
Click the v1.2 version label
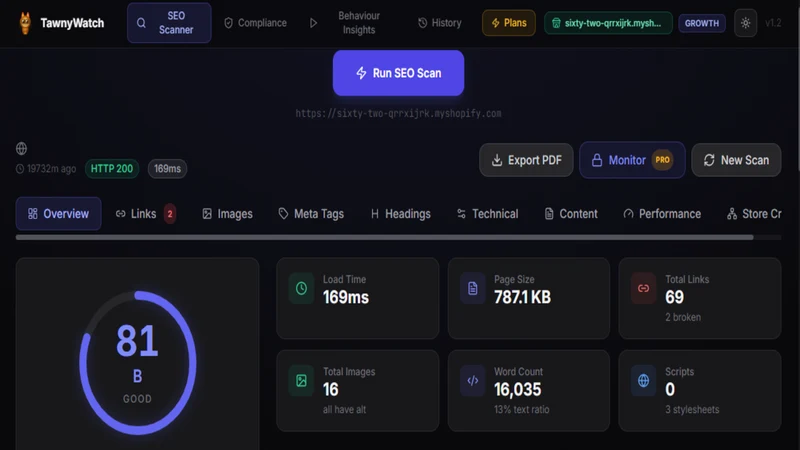[773, 23]
